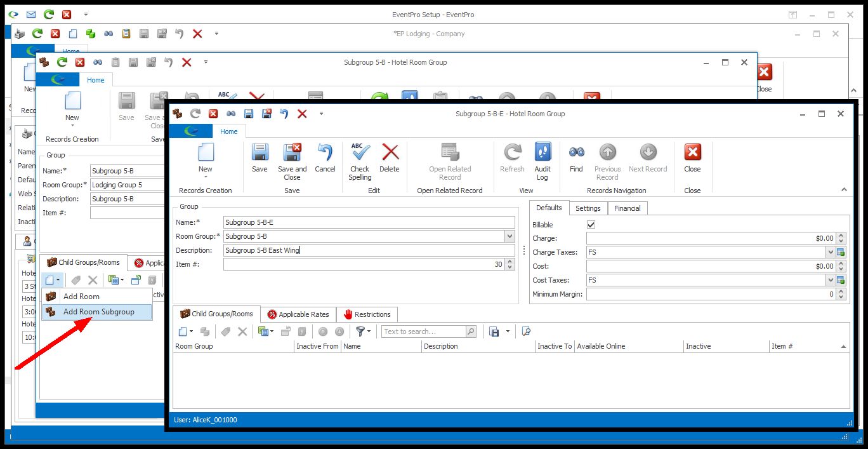Viewport: 868px width, 449px height.
Task: Sort grid by Room Group column header
Action: [x=233, y=346]
